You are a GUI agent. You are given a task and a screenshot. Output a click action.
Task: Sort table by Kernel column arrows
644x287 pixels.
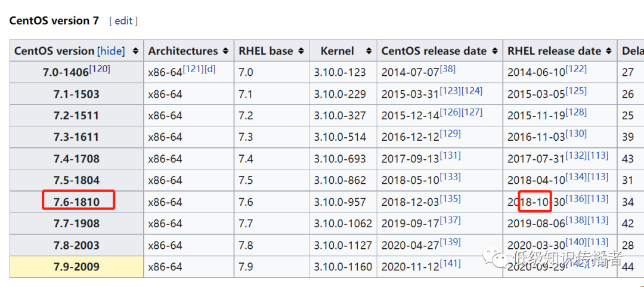point(369,51)
